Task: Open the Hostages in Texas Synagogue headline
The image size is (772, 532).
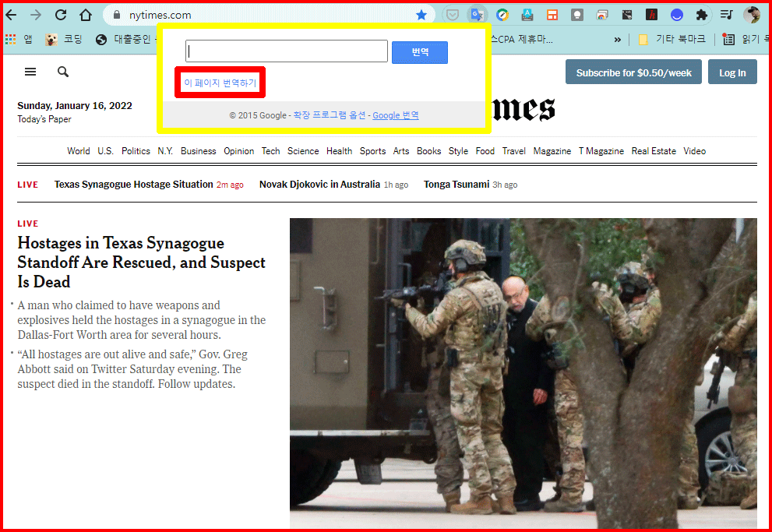Action: (x=141, y=262)
